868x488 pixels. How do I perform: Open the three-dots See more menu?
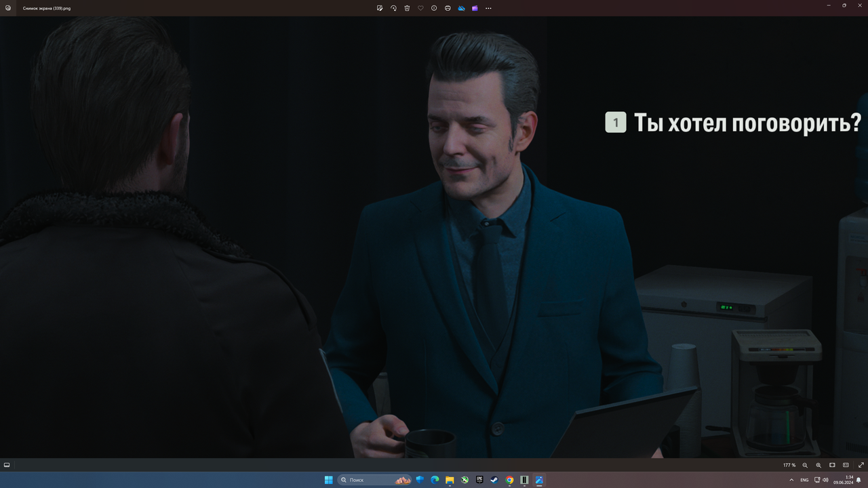(x=488, y=8)
